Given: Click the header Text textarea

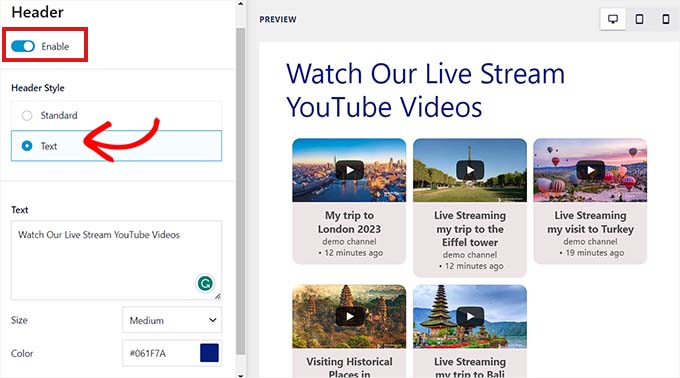Looking at the screenshot, I should tap(116, 260).
